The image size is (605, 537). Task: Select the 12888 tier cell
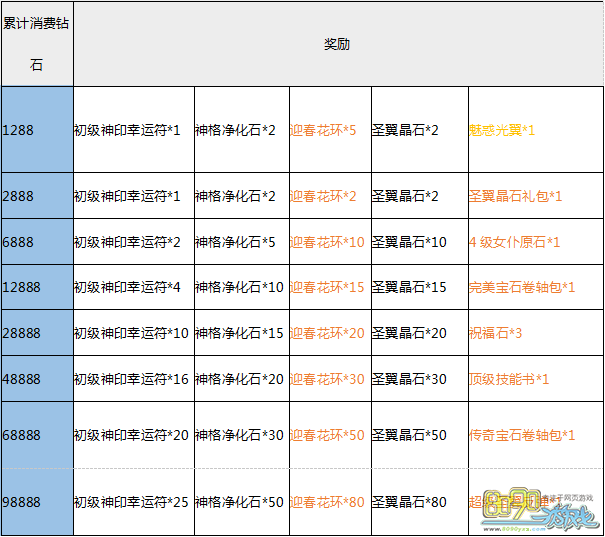point(37,287)
